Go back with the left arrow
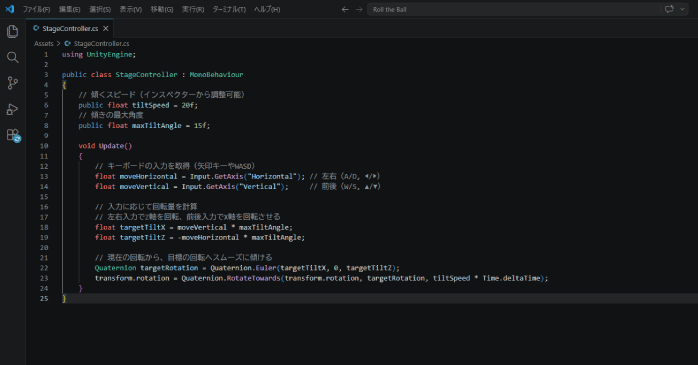This screenshot has width=698, height=365. coord(345,9)
